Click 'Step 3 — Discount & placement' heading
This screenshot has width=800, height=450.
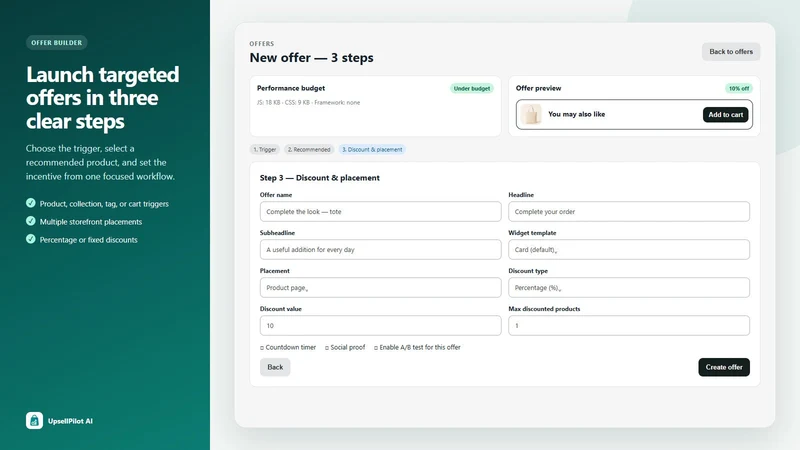pyautogui.click(x=319, y=178)
